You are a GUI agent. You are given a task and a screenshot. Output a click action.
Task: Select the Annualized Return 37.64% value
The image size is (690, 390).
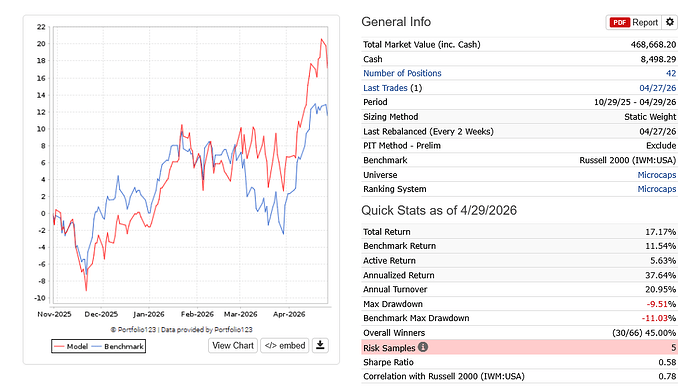point(661,275)
